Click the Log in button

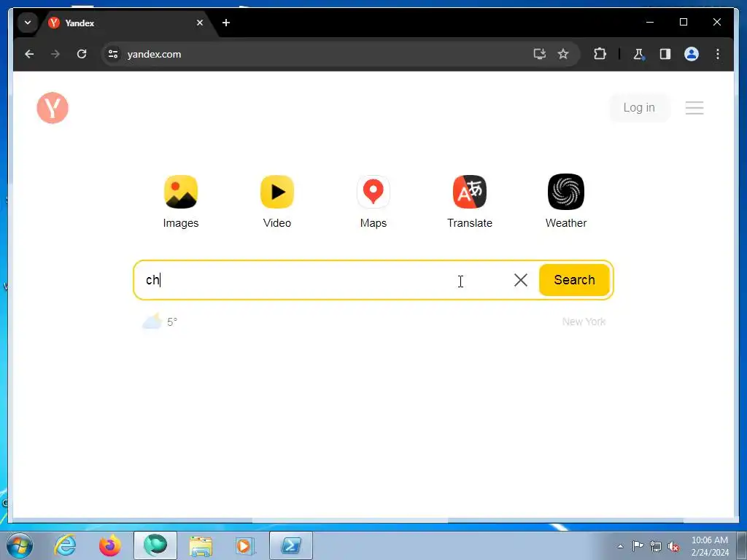coord(639,108)
